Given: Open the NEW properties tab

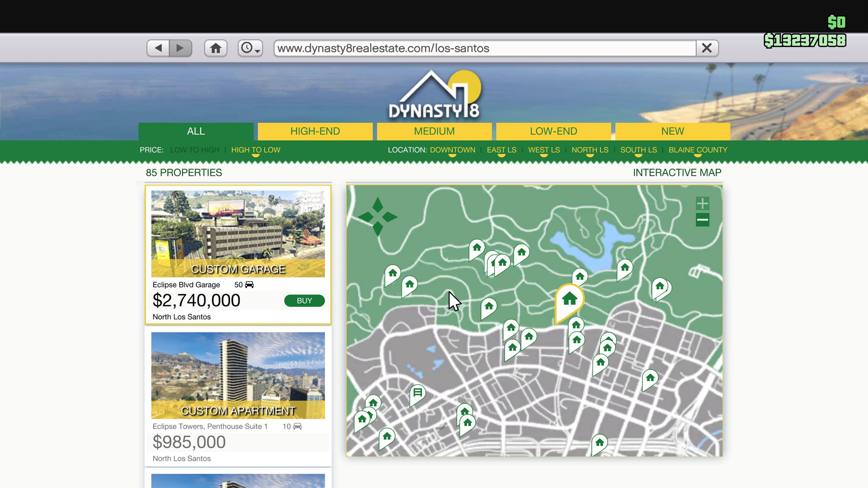Looking at the screenshot, I should point(673,131).
